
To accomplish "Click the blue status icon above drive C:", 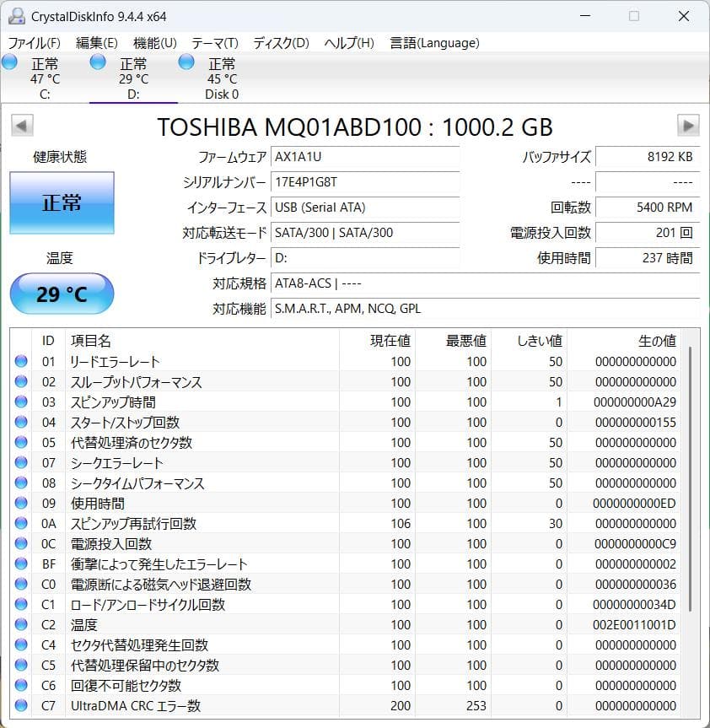I will [x=9, y=61].
